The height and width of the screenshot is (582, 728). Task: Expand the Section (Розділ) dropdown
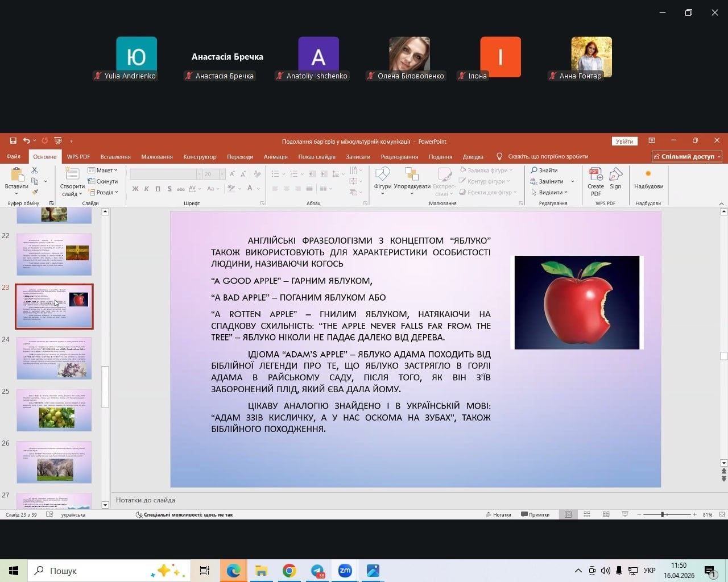(103, 192)
